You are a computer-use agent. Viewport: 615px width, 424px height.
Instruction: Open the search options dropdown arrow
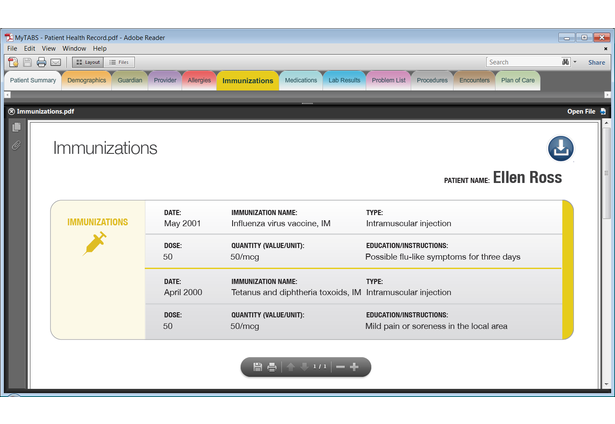(x=575, y=62)
